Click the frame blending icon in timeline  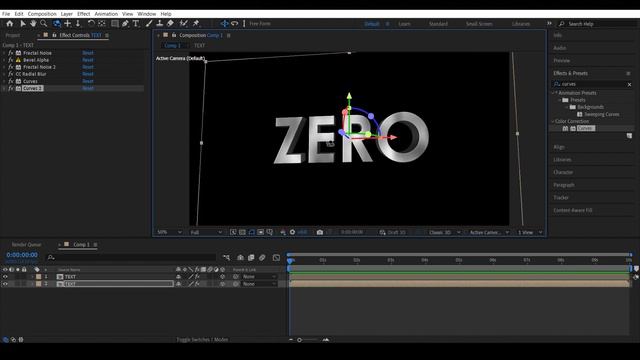click(x=251, y=258)
